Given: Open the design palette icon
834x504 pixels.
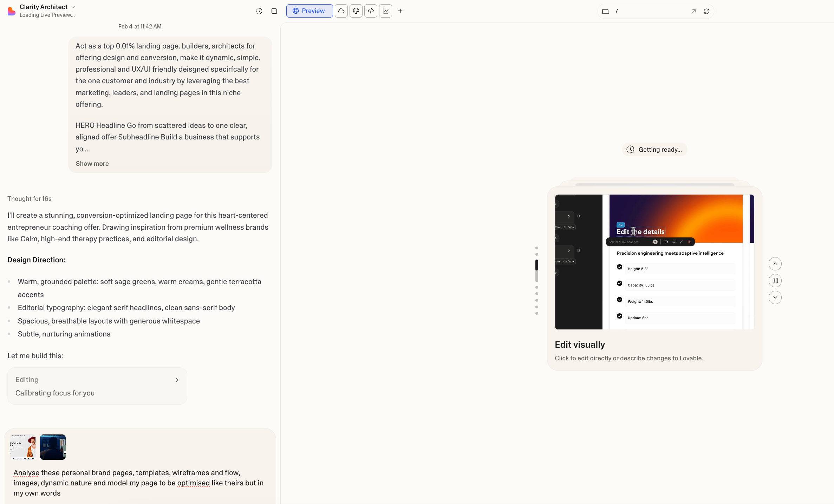Looking at the screenshot, I should point(356,11).
